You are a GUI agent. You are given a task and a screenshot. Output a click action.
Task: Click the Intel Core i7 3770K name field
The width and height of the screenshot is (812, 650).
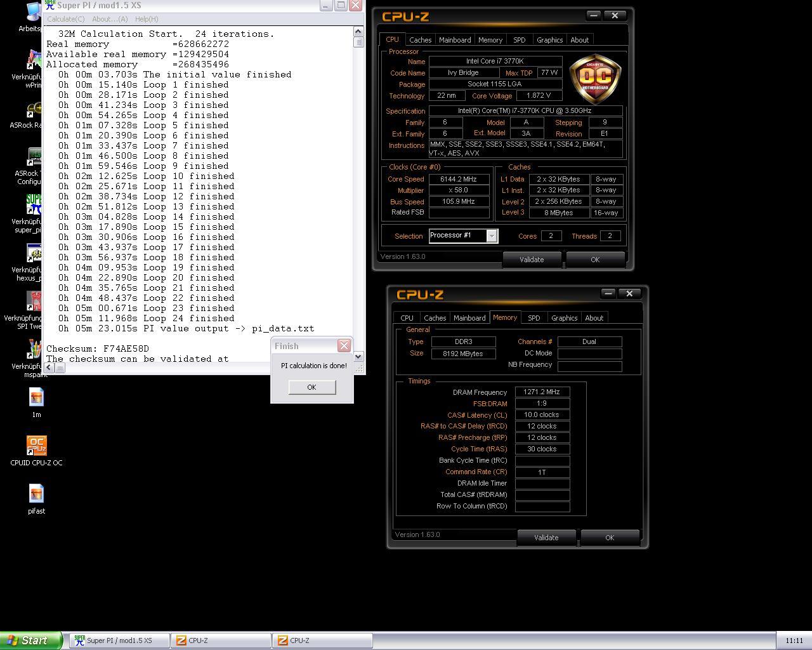tap(495, 62)
